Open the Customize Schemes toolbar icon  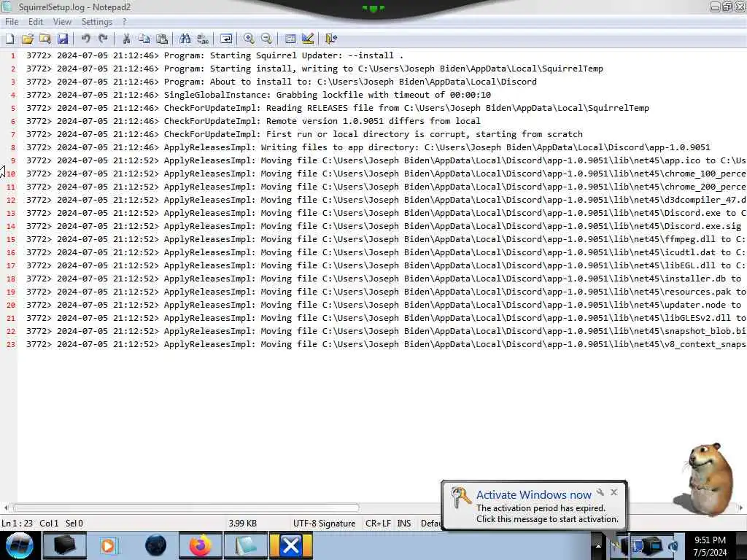coord(308,39)
